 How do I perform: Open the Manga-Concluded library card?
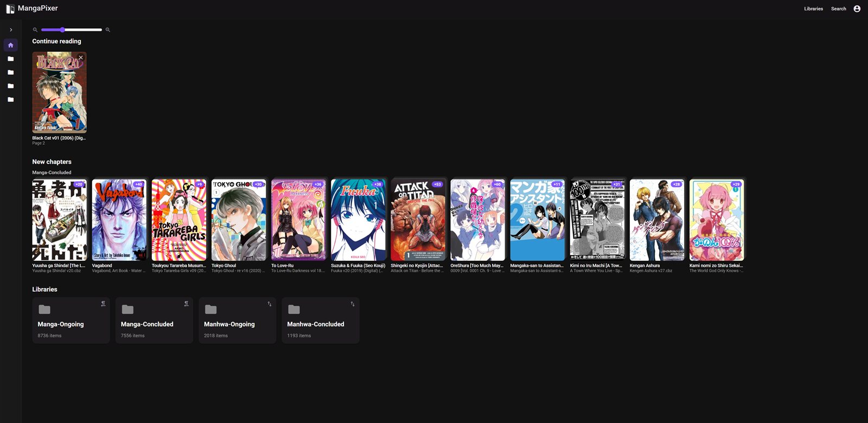click(x=154, y=320)
